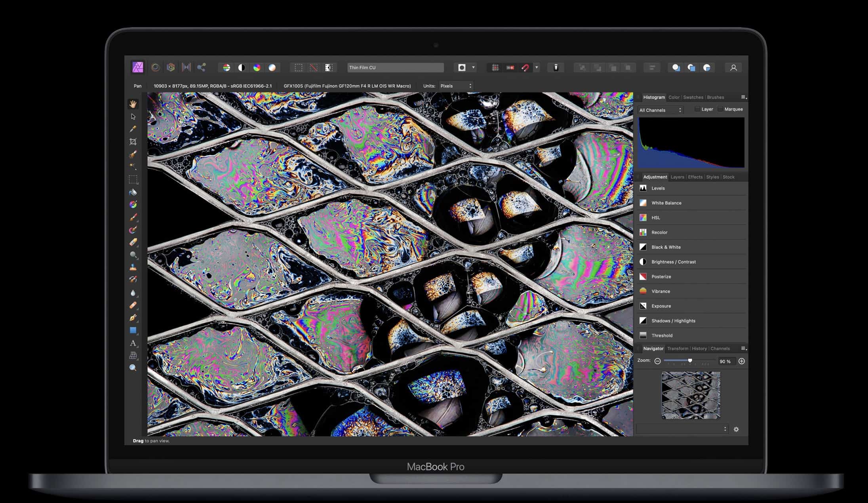Switch to the History tab
868x503 pixels.
(699, 349)
